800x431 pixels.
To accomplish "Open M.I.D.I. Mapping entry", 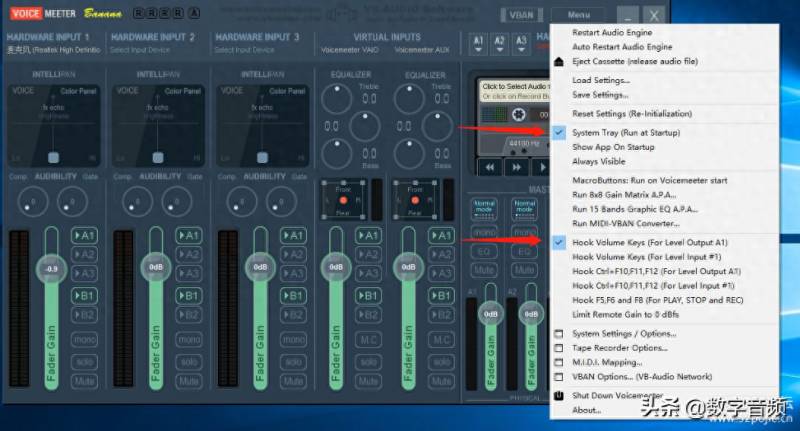I will pyautogui.click(x=607, y=362).
